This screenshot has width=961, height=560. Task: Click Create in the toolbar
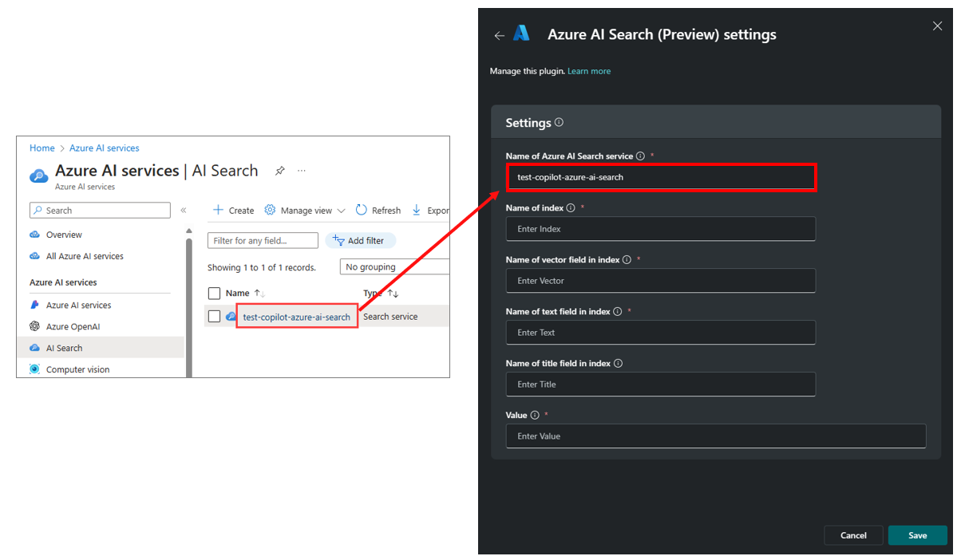coord(233,211)
